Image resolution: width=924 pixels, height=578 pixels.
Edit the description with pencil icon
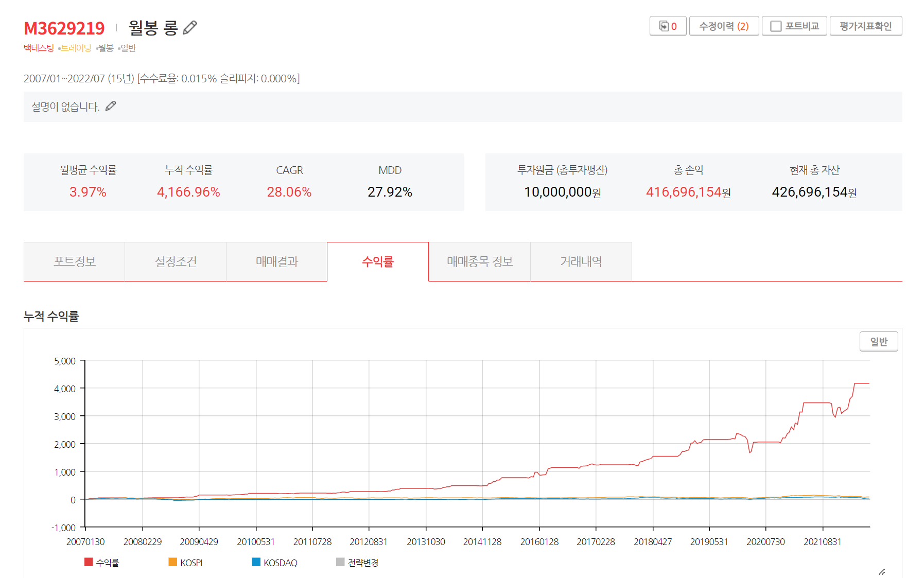point(111,106)
